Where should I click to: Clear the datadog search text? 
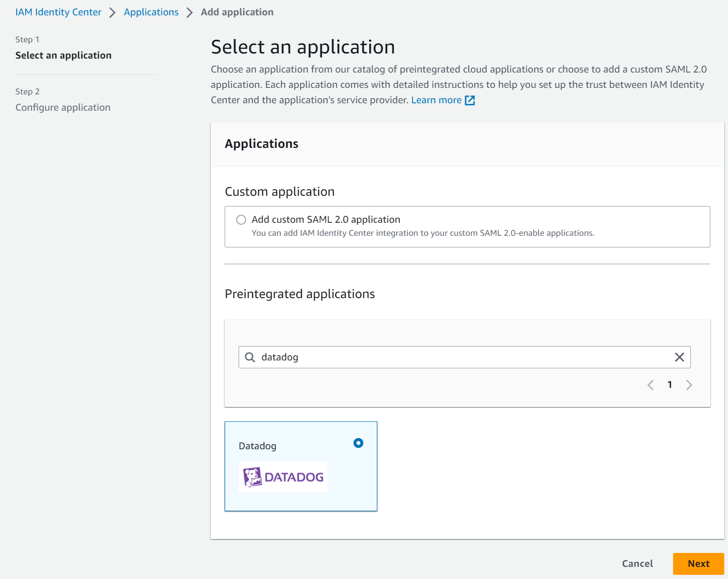[679, 357]
